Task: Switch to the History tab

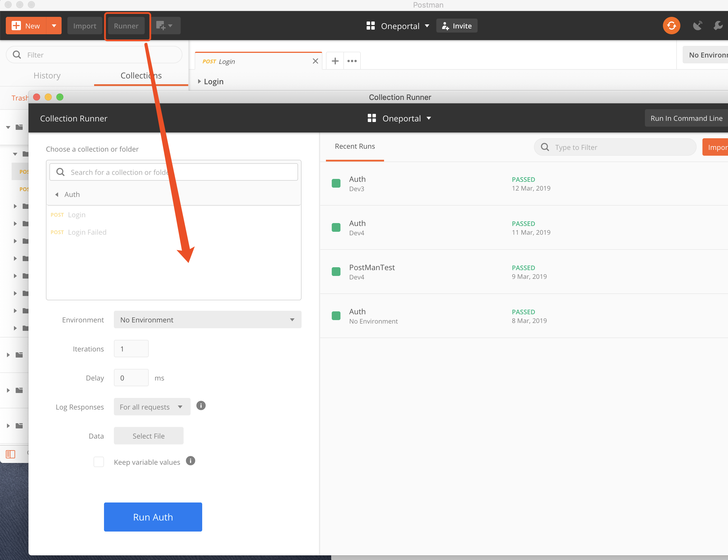Action: 47,76
